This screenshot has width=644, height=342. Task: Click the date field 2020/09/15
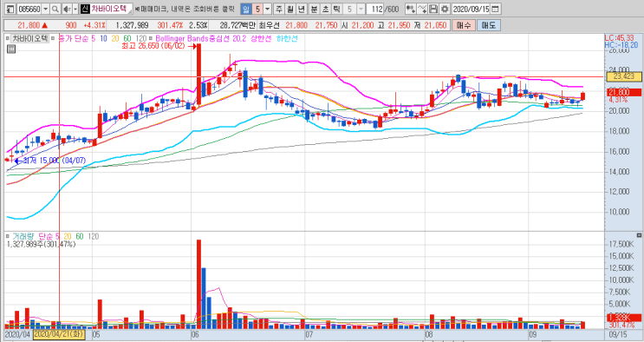point(471,9)
